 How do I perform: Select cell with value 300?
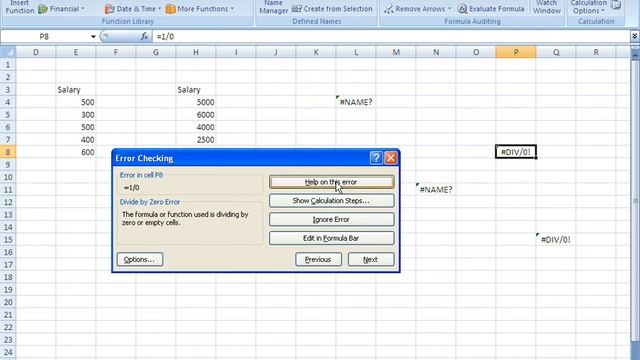tap(76, 115)
